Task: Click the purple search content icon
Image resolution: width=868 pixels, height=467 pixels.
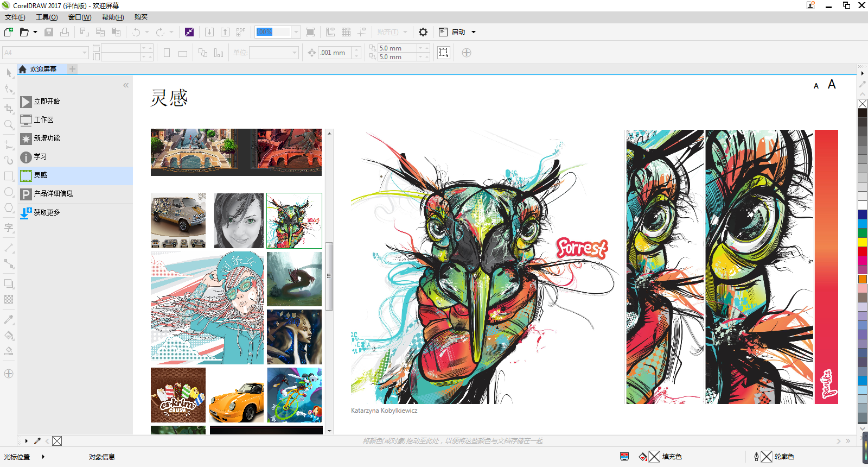Action: point(189,32)
